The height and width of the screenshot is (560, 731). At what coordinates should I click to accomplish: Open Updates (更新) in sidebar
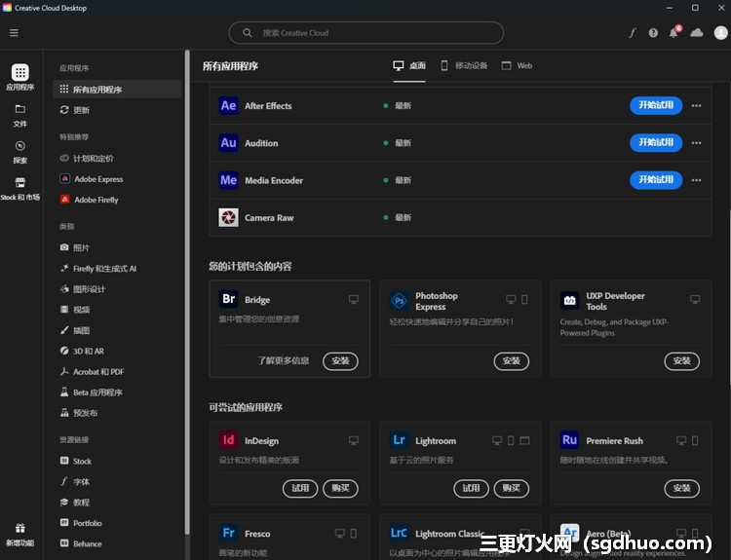75,110
